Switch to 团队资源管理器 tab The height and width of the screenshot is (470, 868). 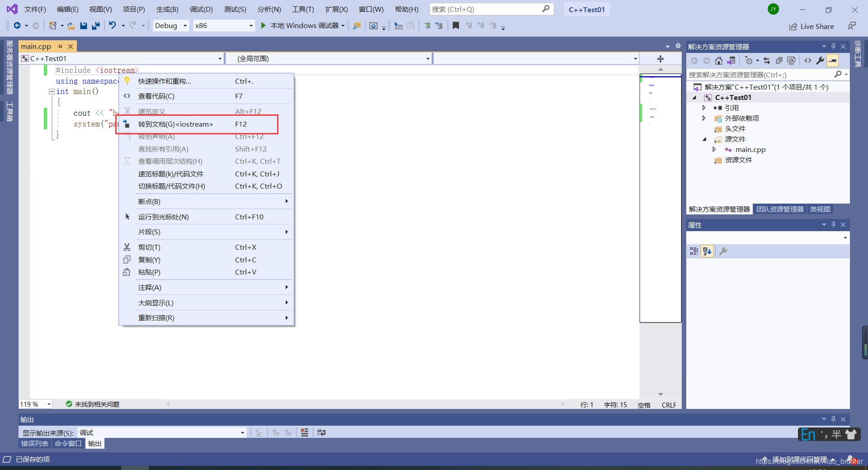pos(780,209)
